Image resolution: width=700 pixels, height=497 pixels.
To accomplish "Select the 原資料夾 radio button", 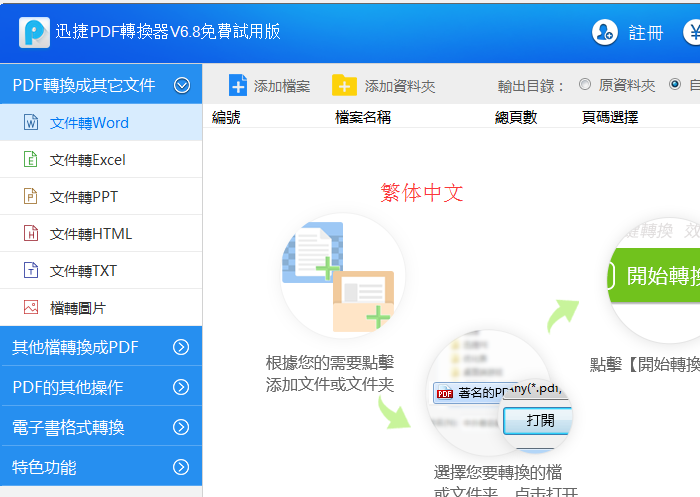I will point(585,84).
